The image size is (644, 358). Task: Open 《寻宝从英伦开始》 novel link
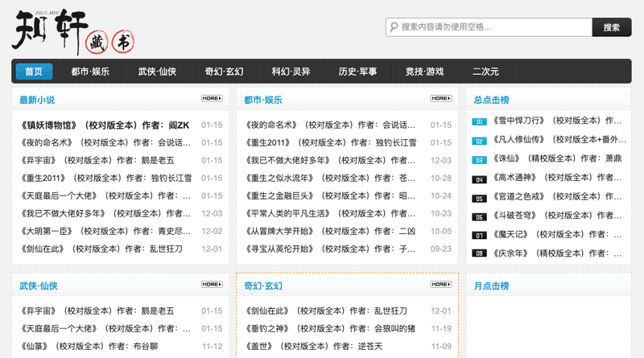click(330, 249)
